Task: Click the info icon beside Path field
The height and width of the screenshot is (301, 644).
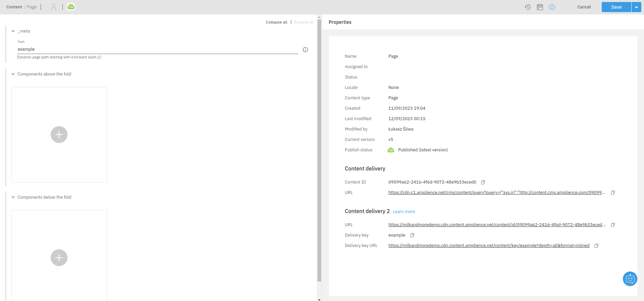Action: click(305, 50)
